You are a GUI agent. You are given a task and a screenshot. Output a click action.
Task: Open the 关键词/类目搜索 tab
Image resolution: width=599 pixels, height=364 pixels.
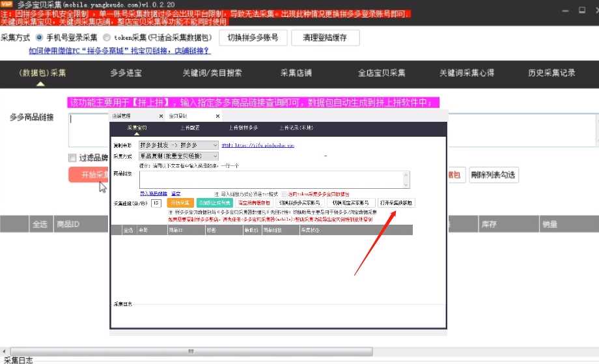tap(212, 73)
